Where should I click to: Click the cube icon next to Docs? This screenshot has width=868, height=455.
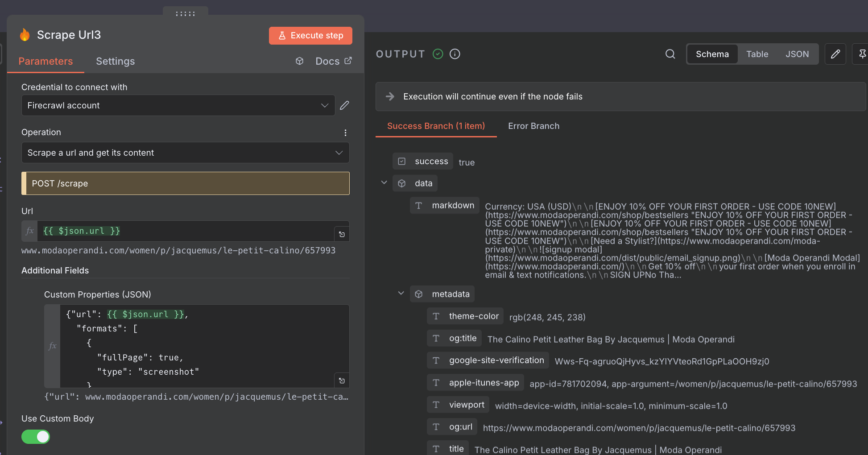300,61
